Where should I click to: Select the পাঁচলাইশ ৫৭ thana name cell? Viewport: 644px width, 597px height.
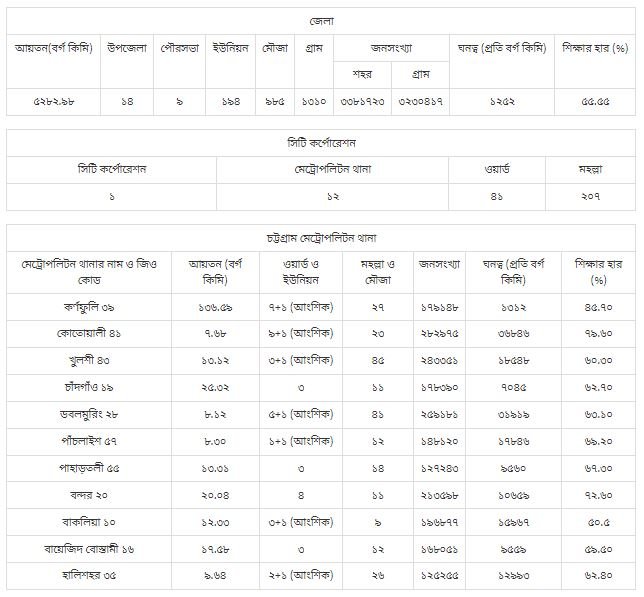click(94, 439)
